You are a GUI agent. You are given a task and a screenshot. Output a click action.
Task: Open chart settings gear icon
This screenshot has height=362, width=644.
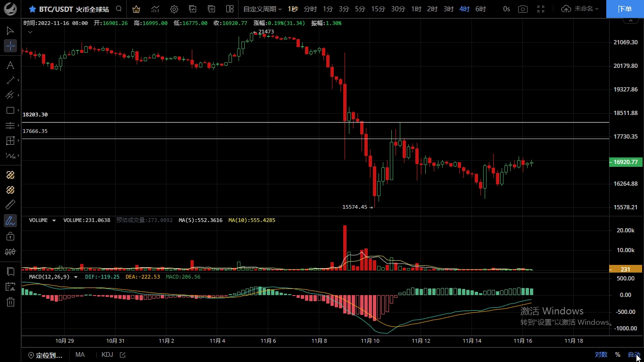pyautogui.click(x=174, y=9)
